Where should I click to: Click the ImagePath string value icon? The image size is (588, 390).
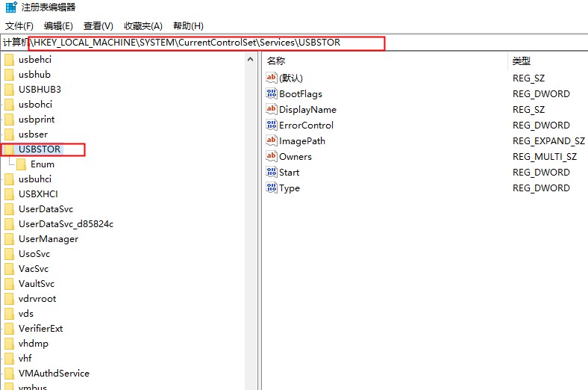point(272,140)
